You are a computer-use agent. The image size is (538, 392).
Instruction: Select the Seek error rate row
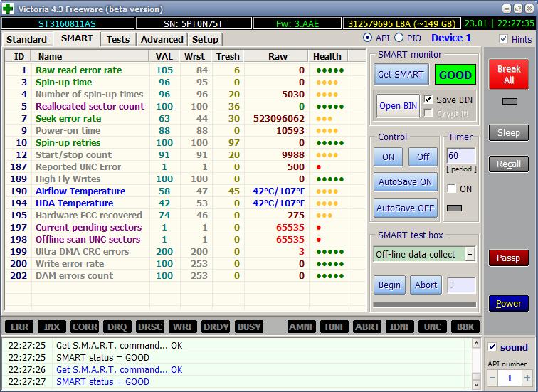185,119
